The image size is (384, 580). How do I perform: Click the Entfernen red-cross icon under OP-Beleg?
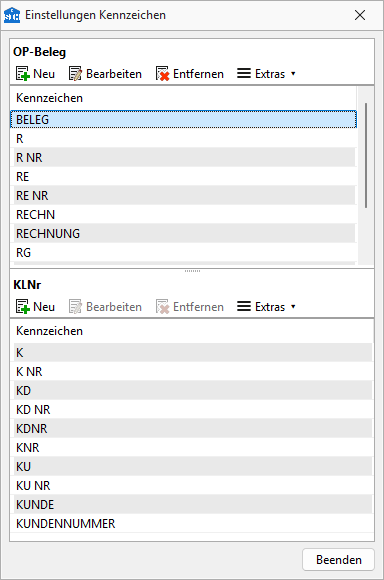click(x=162, y=74)
